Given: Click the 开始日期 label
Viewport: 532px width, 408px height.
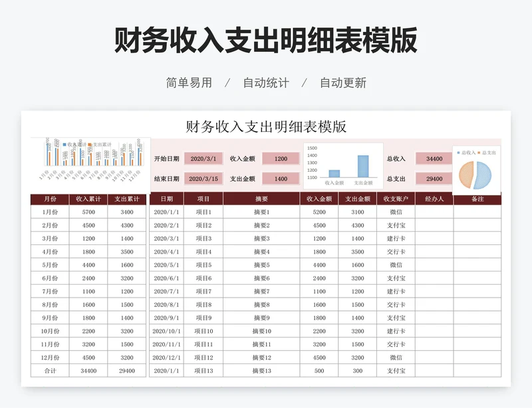Looking at the screenshot, I should (167, 158).
